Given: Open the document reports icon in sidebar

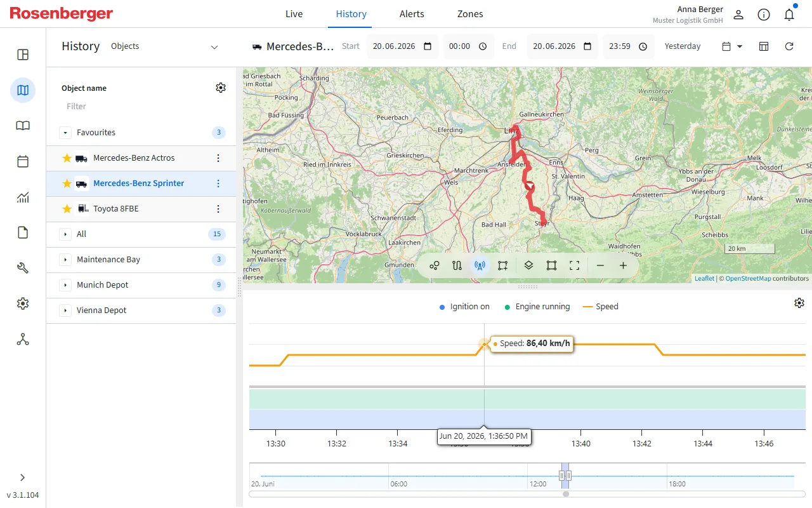Looking at the screenshot, I should coord(23,232).
